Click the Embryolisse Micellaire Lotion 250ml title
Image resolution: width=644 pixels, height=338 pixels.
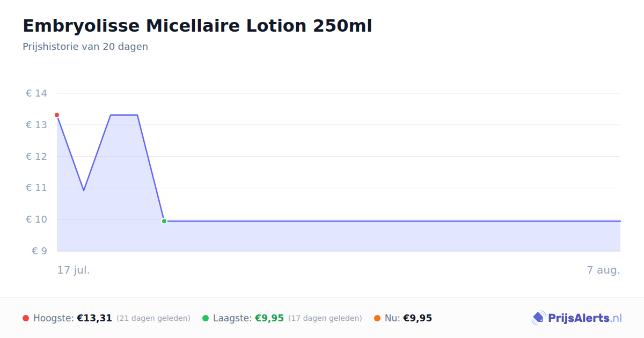coord(197,26)
